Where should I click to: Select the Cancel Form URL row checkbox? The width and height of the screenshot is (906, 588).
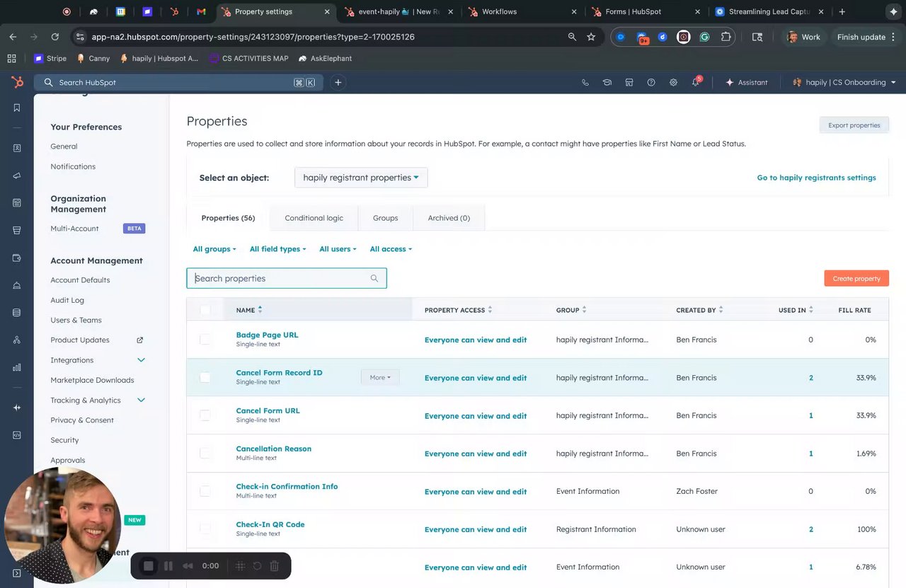pos(205,415)
